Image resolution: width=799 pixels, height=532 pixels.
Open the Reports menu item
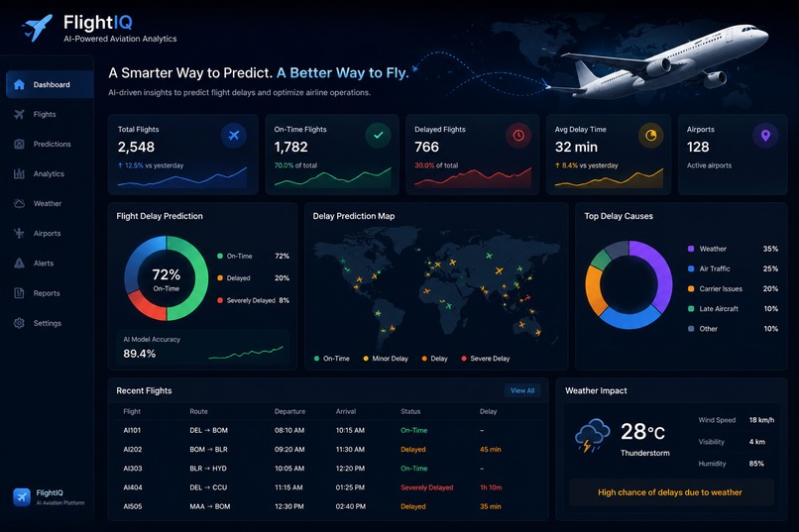[x=50, y=293]
